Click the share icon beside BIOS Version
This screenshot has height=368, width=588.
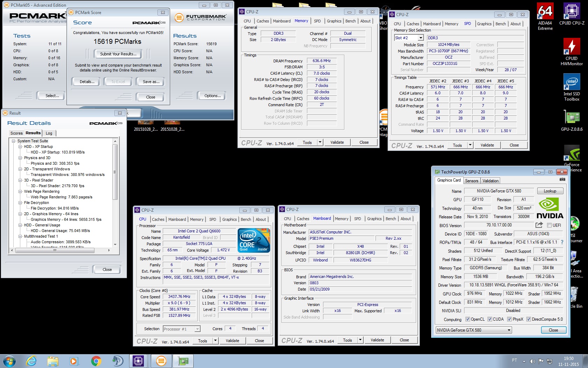click(x=539, y=225)
